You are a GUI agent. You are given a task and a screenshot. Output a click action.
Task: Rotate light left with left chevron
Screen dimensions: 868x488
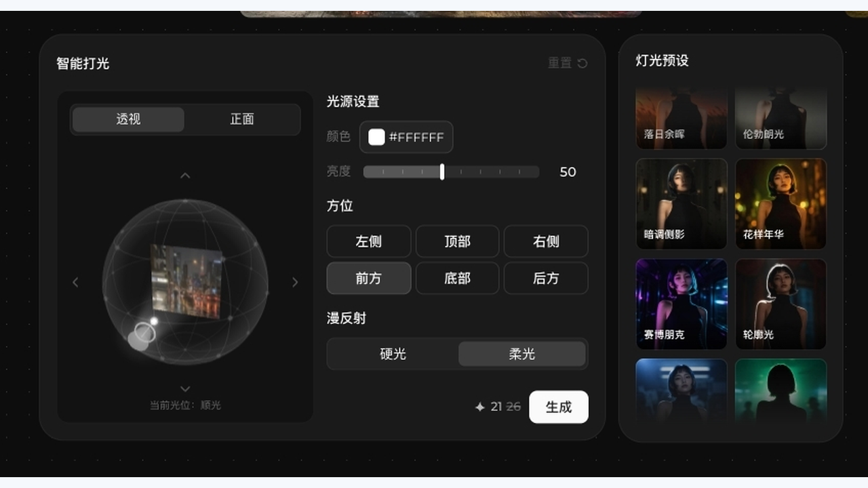click(75, 282)
